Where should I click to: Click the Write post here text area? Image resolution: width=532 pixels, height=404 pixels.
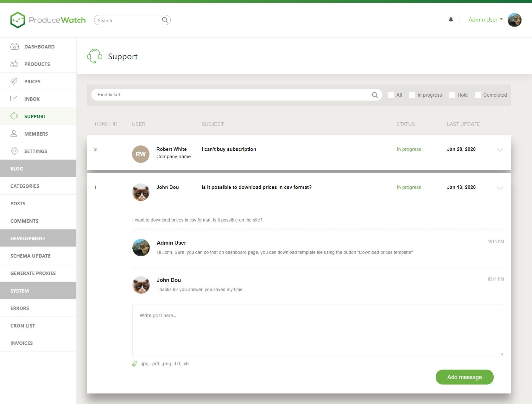pyautogui.click(x=318, y=330)
